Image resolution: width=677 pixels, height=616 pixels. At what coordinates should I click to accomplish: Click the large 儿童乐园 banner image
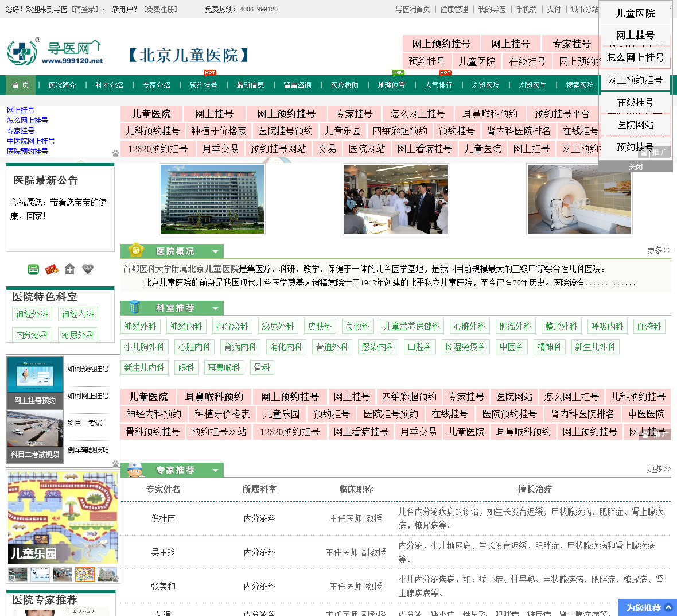[x=63, y=517]
